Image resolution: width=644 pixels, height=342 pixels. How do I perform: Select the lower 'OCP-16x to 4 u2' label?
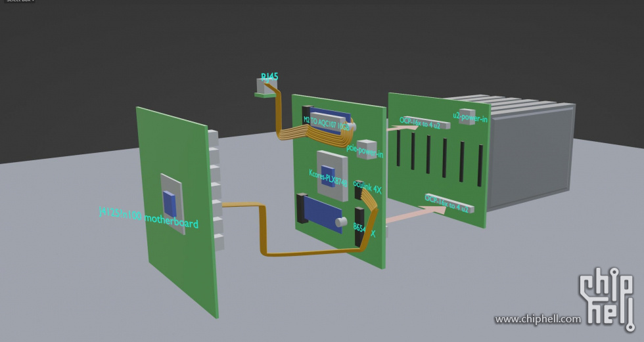coord(446,203)
